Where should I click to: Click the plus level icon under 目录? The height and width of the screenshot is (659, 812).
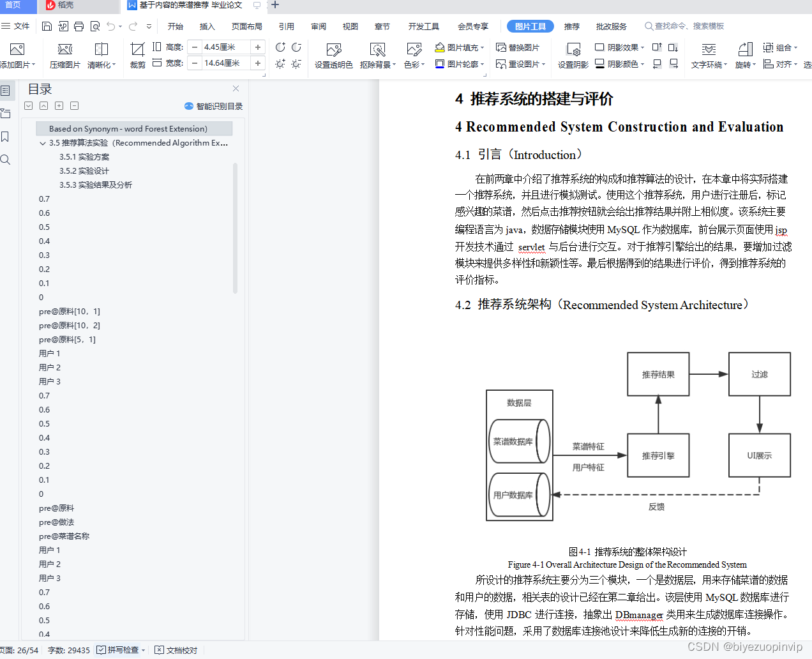[59, 106]
